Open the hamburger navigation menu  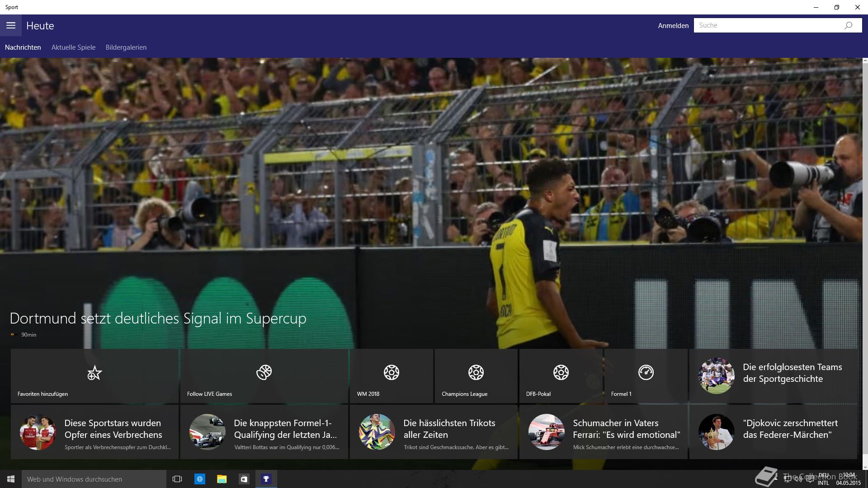tap(11, 26)
